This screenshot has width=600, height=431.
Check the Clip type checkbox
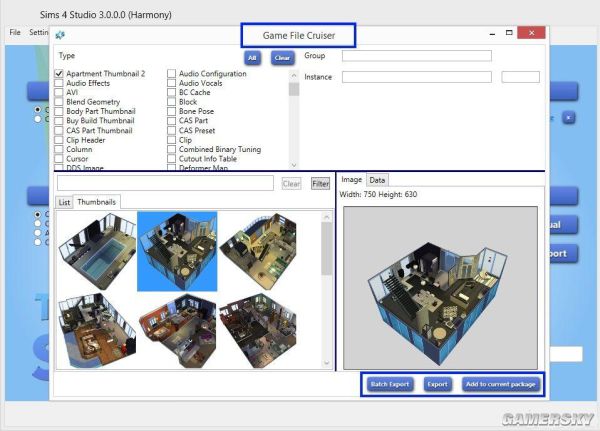[x=171, y=140]
